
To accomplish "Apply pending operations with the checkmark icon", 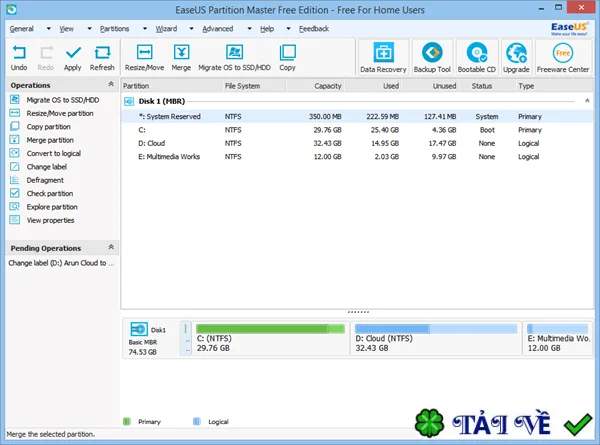I will point(73,58).
